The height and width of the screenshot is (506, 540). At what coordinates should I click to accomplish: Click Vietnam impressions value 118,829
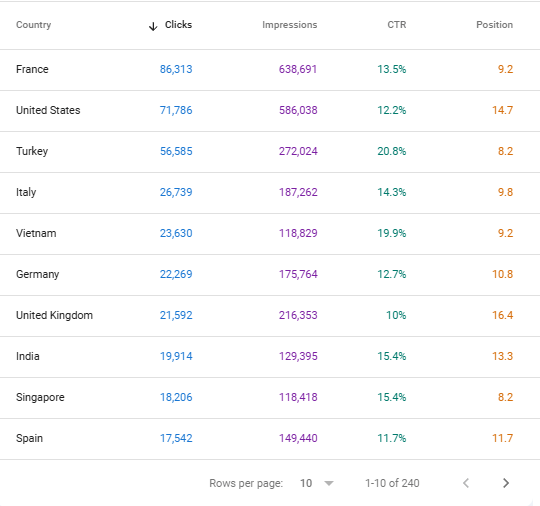(298, 233)
